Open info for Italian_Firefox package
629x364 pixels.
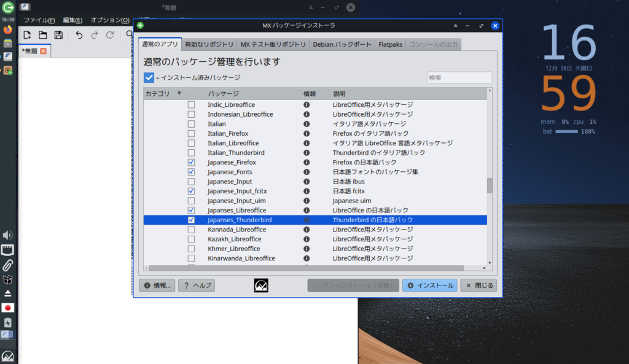click(307, 133)
